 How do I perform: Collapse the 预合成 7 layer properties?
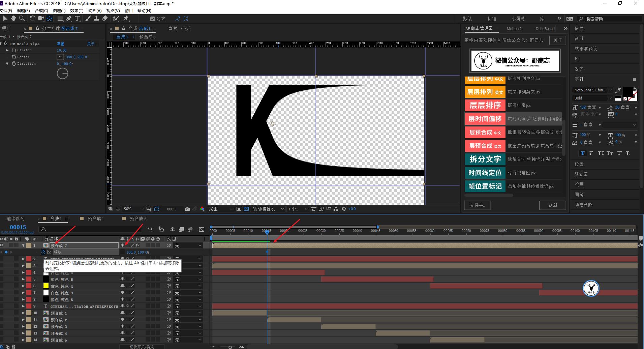coord(23,245)
